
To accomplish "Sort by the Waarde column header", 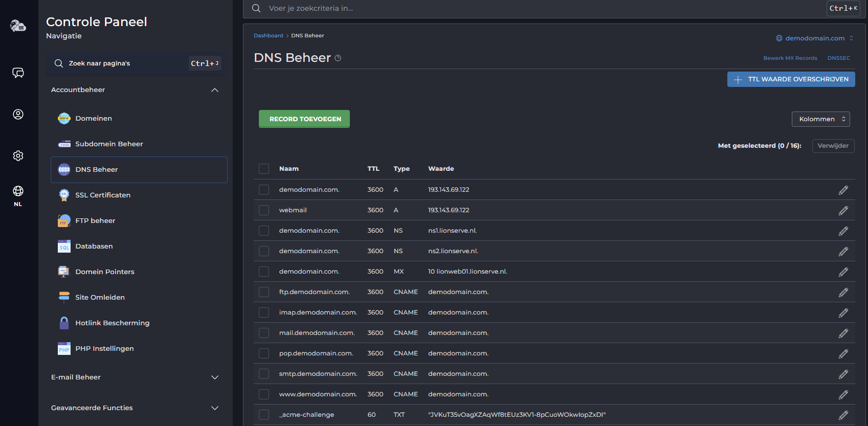I will point(441,169).
